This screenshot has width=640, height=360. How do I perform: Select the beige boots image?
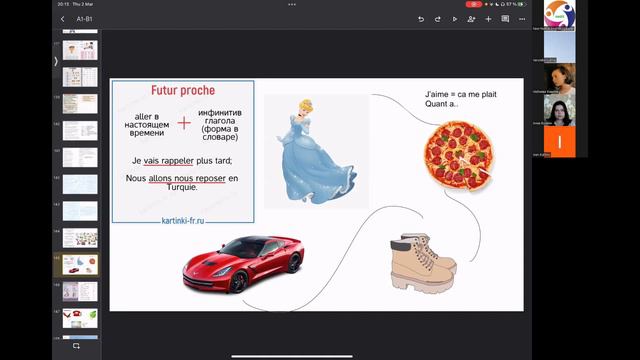[x=423, y=263]
